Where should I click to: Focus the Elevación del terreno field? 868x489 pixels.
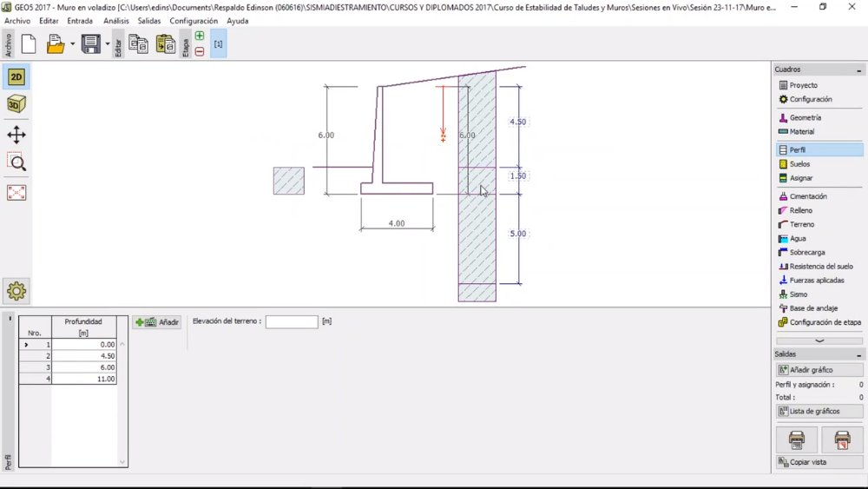point(292,321)
